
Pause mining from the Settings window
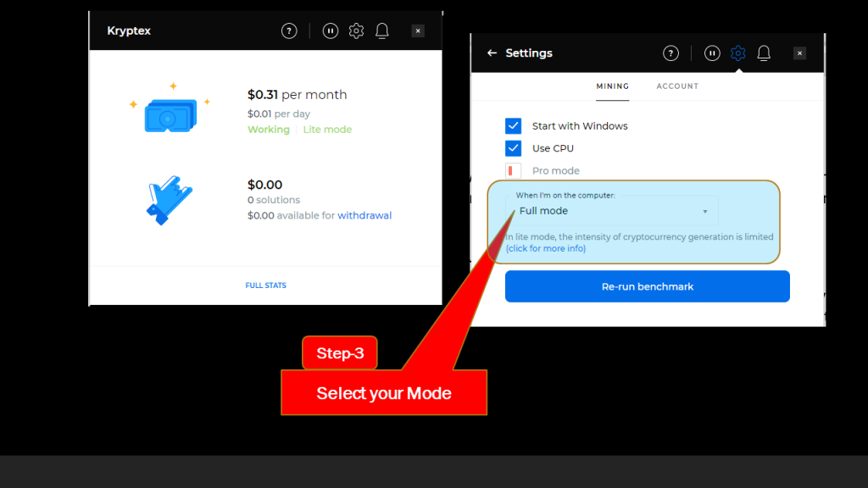712,53
